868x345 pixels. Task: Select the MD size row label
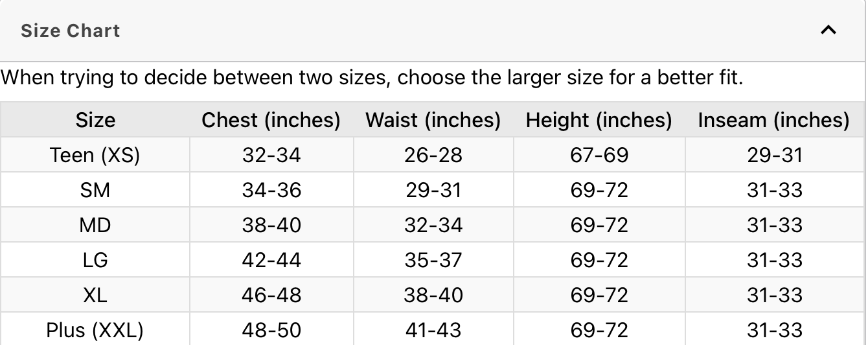coord(95,225)
